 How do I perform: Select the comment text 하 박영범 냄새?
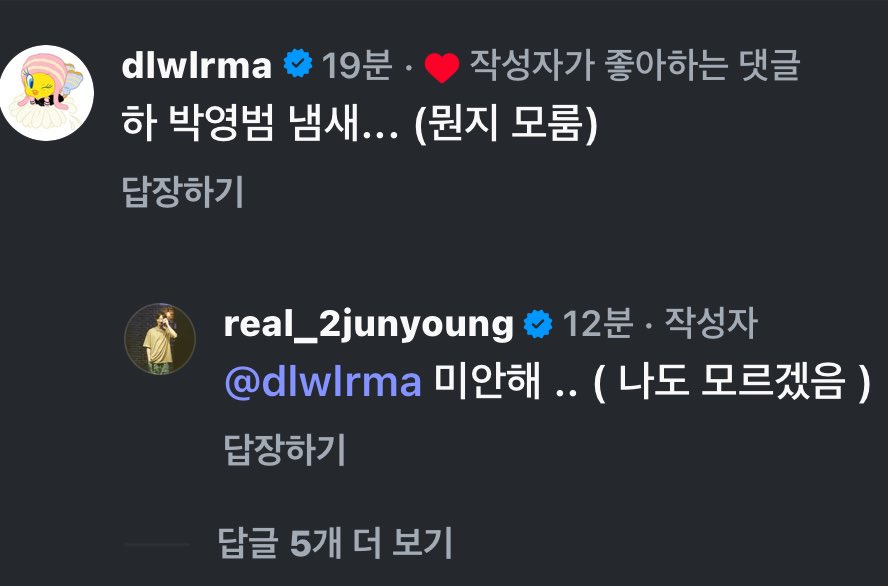coord(260,123)
